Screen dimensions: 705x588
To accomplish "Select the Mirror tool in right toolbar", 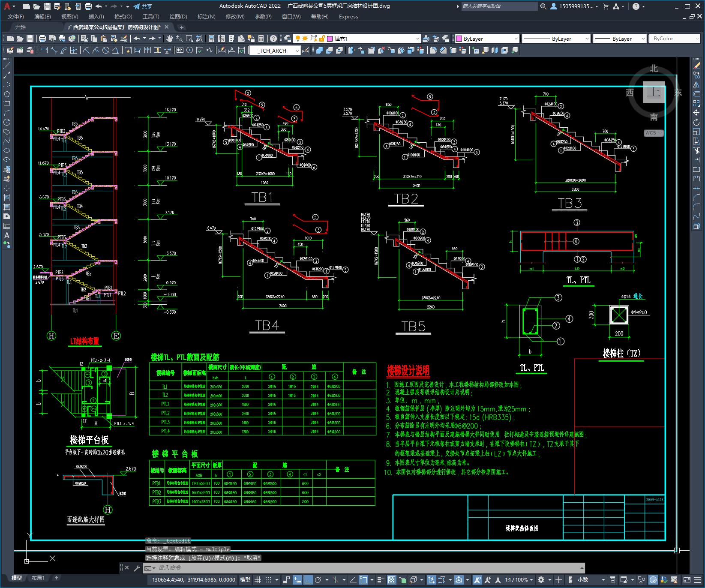I will (696, 84).
